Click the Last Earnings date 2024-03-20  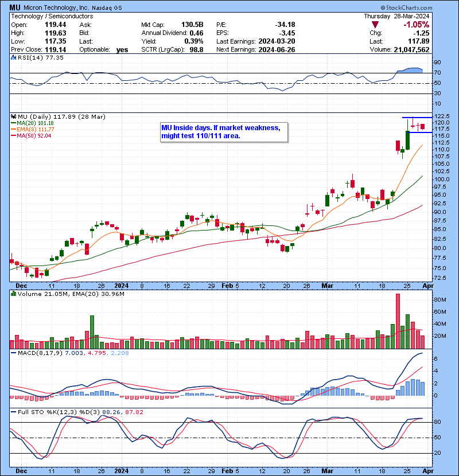[x=277, y=41]
